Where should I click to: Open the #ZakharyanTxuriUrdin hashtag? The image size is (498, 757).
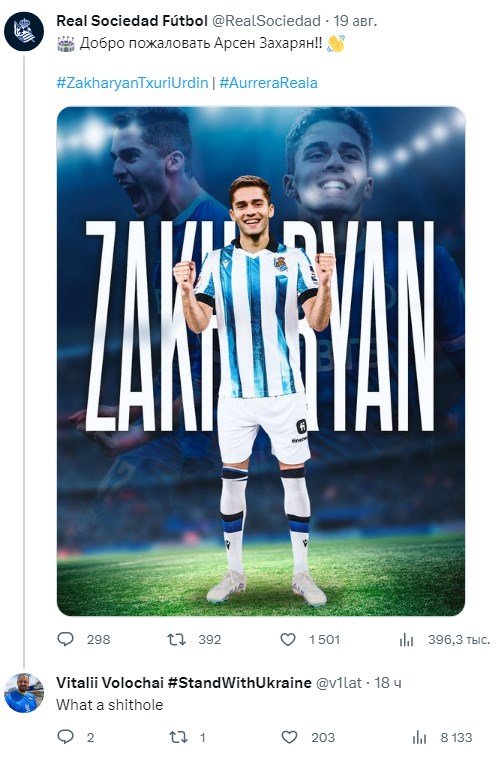pyautogui.click(x=132, y=83)
